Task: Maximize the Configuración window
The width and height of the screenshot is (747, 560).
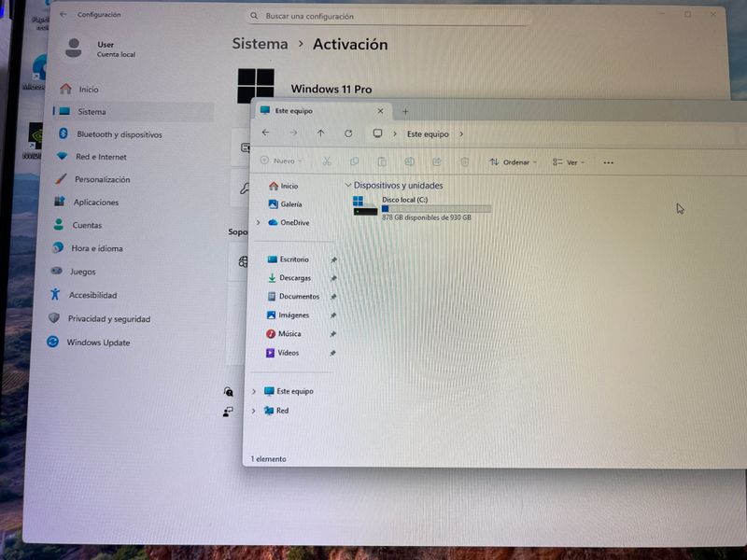Action: [687, 14]
